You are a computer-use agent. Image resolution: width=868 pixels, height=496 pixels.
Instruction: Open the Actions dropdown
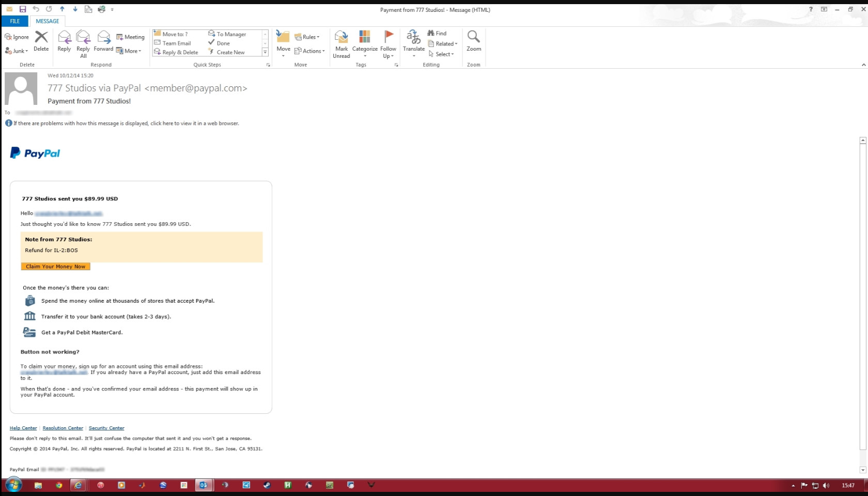(310, 51)
